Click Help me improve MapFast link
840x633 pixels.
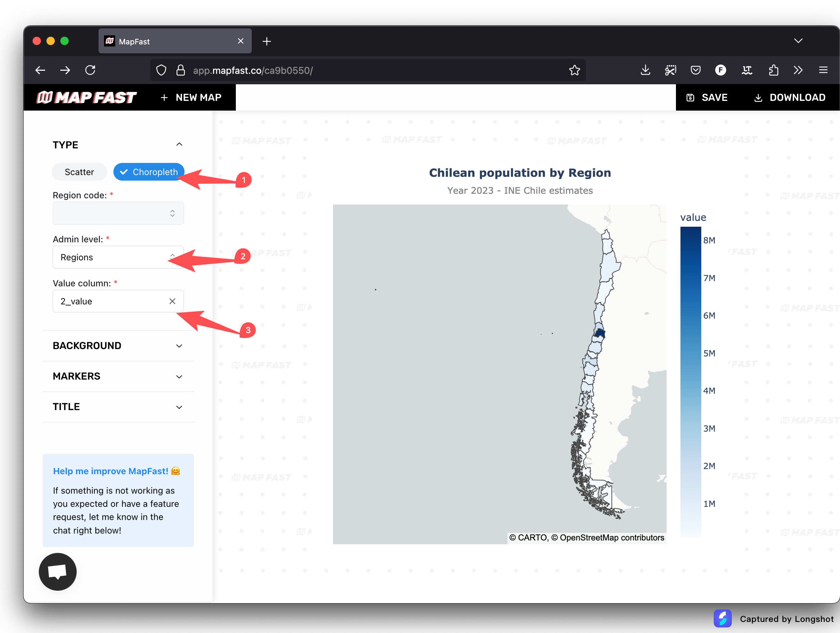pyautogui.click(x=117, y=471)
